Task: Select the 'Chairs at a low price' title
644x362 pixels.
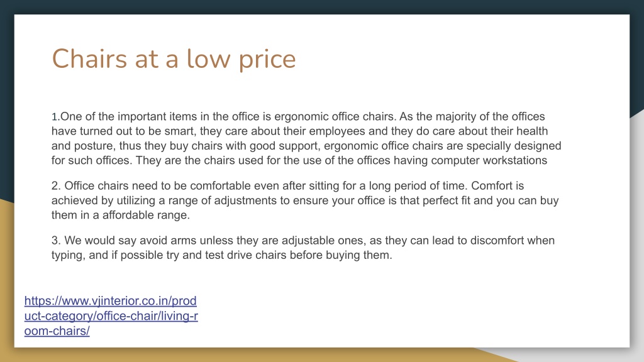Action: 174,58
